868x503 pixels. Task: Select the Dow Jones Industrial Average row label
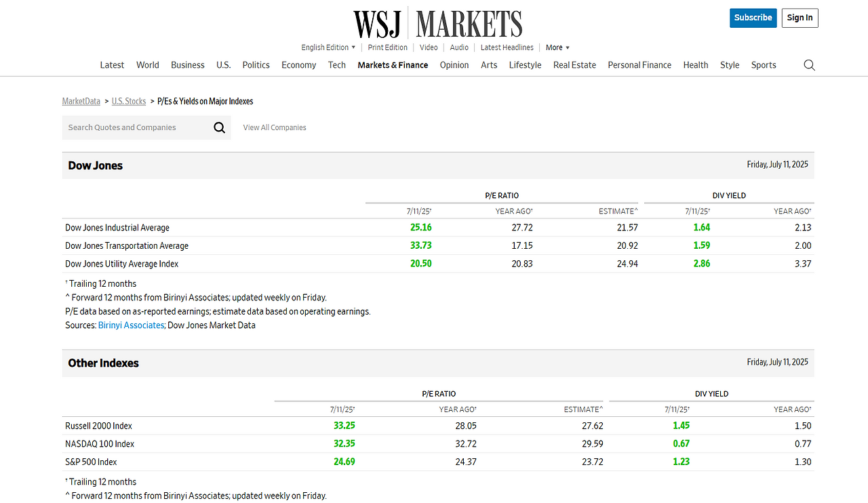[117, 228]
